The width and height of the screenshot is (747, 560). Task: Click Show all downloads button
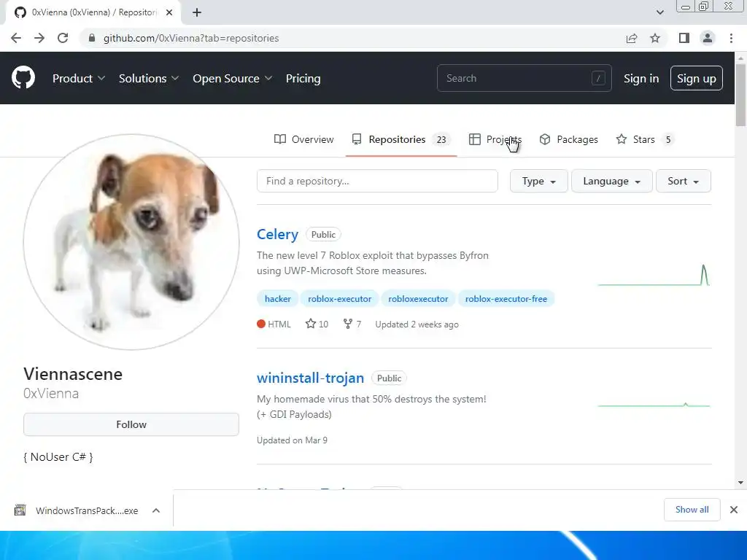coord(692,510)
